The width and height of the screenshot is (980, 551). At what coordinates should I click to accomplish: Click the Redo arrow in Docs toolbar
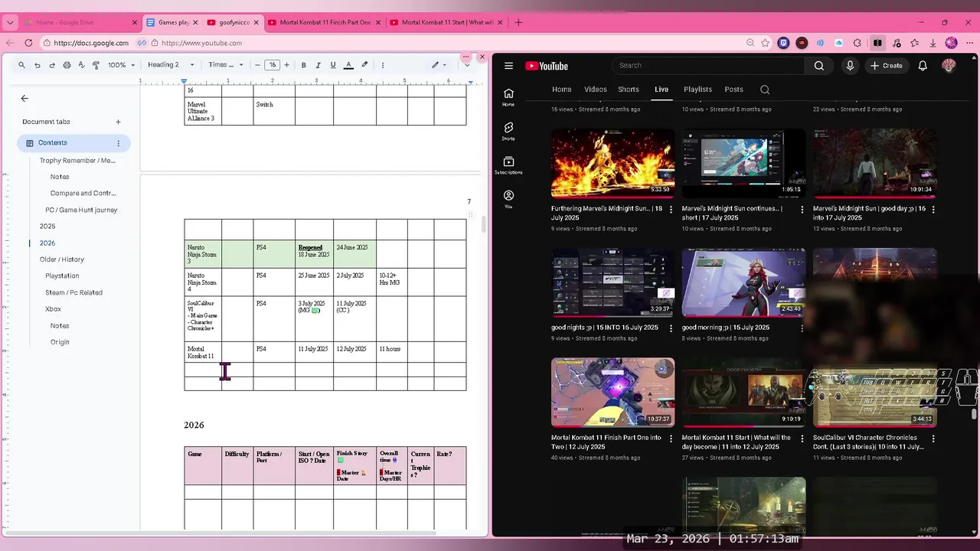pos(51,65)
